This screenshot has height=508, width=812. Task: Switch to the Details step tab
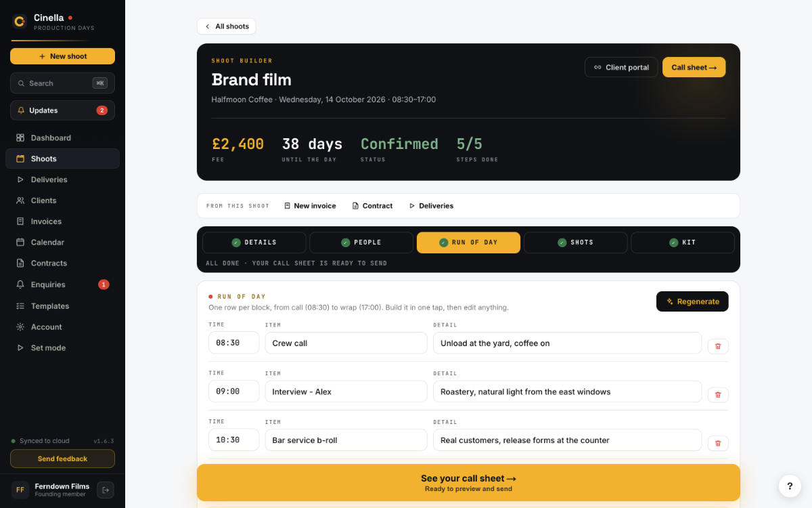coord(254,242)
